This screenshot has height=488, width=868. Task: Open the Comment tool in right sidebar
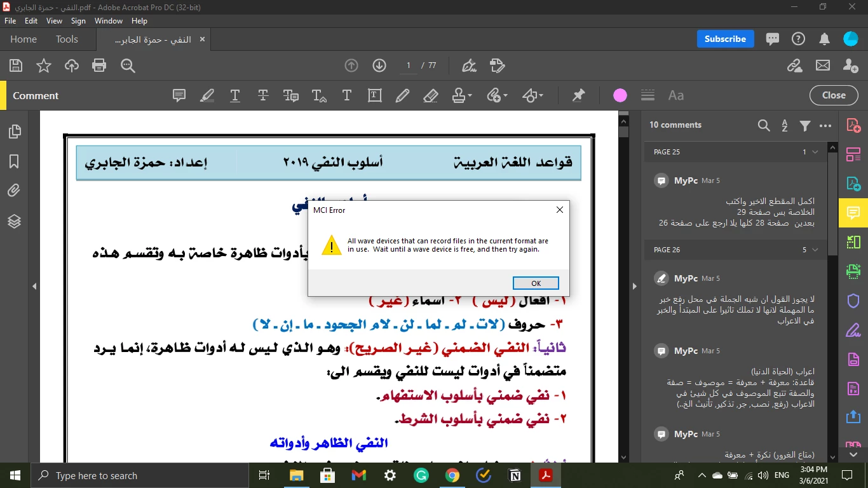point(853,213)
